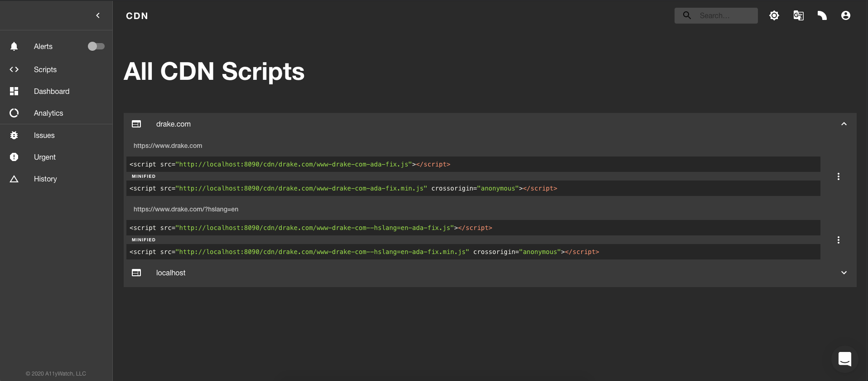Viewport: 868px width, 381px height.
Task: Click the Issues bug icon
Action: [14, 135]
